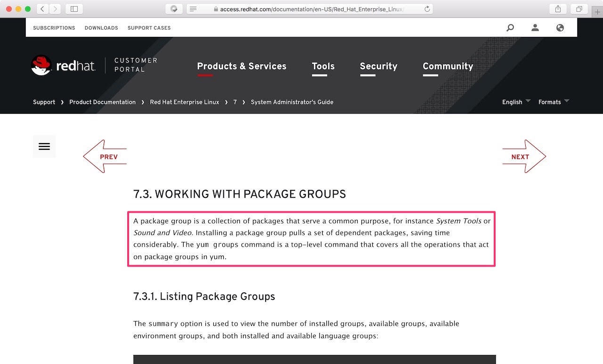603x364 pixels.
Task: Expand the Formats dropdown
Action: pyautogui.click(x=554, y=102)
